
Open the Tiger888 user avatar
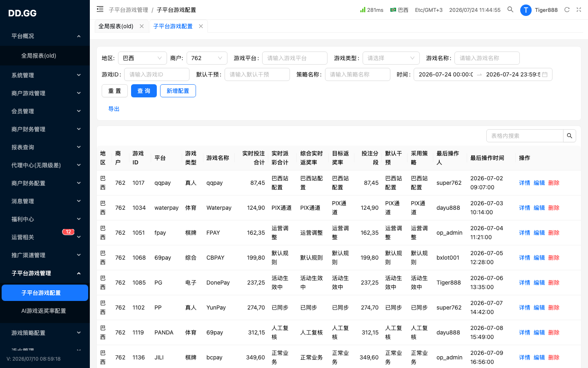coord(526,10)
